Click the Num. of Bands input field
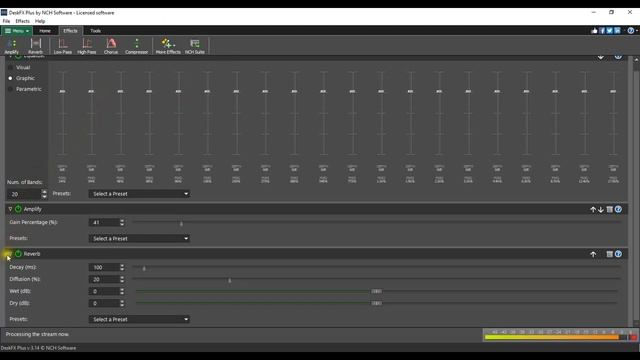The width and height of the screenshot is (640, 360). (x=24, y=194)
